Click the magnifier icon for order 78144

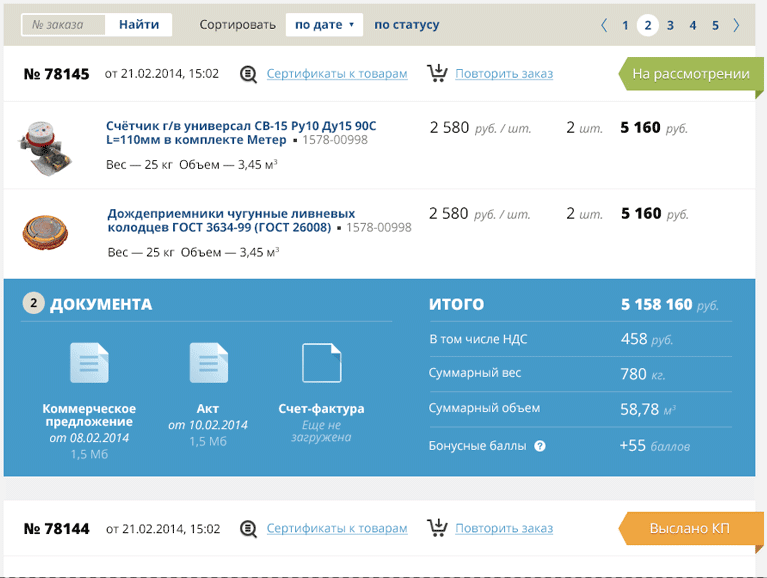pos(249,528)
